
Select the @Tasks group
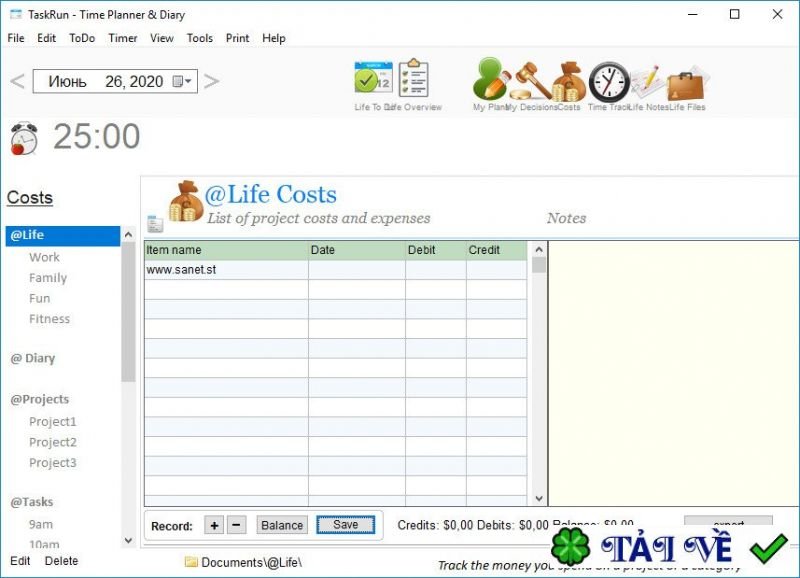pos(32,502)
